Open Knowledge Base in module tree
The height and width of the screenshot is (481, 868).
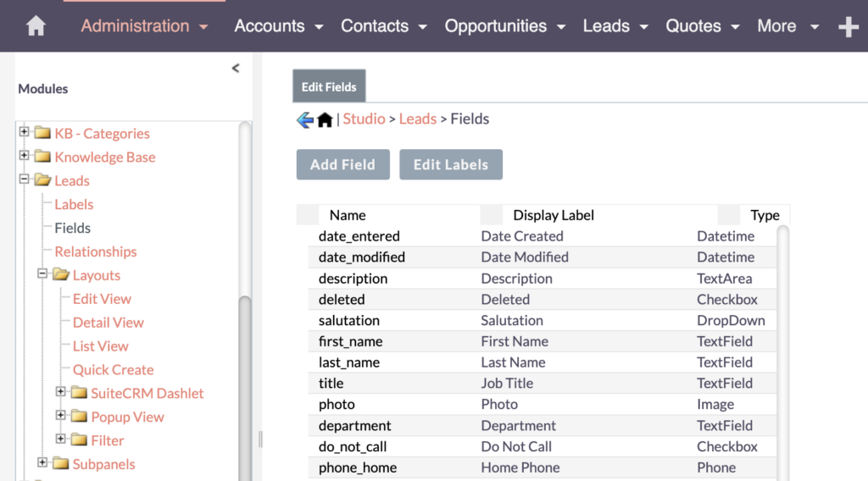coord(104,157)
